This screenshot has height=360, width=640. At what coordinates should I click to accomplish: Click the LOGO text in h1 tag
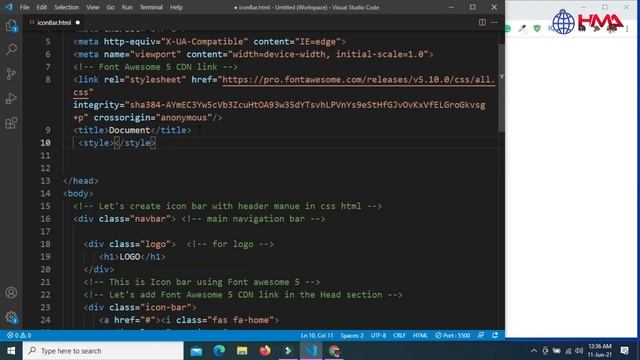[x=130, y=257]
